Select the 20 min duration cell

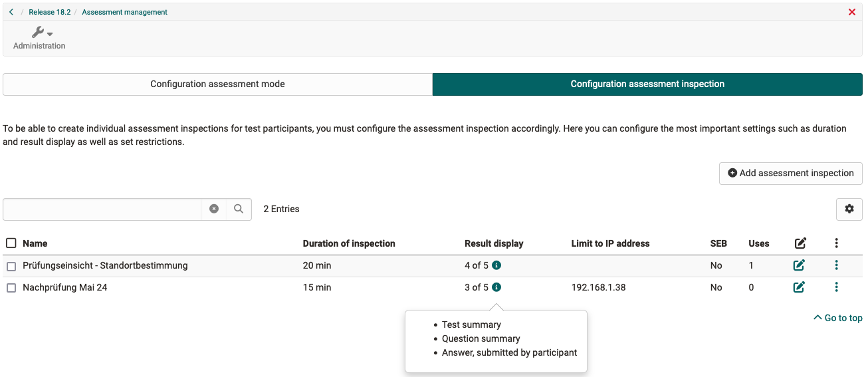[317, 265]
